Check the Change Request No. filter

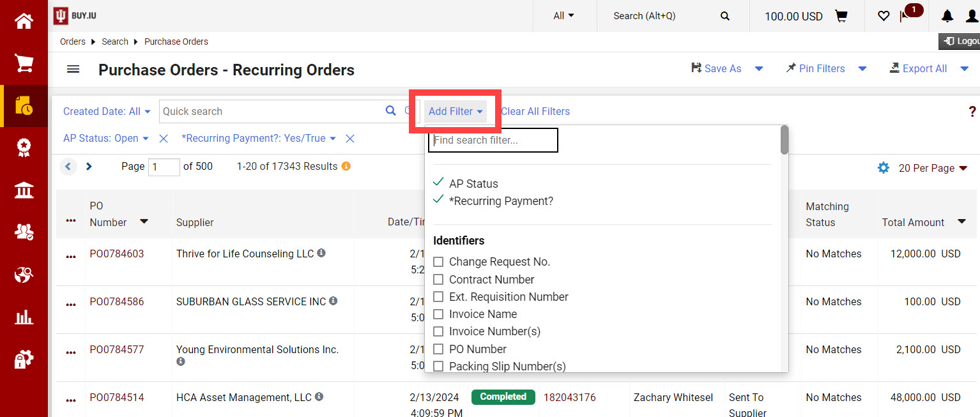tap(438, 262)
